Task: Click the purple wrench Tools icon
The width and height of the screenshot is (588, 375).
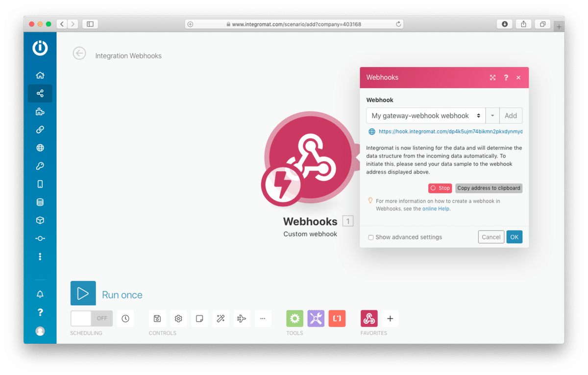Action: pos(316,318)
